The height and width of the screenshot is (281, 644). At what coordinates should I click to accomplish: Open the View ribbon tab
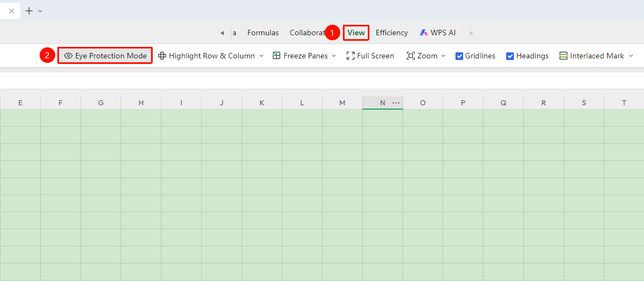(356, 33)
